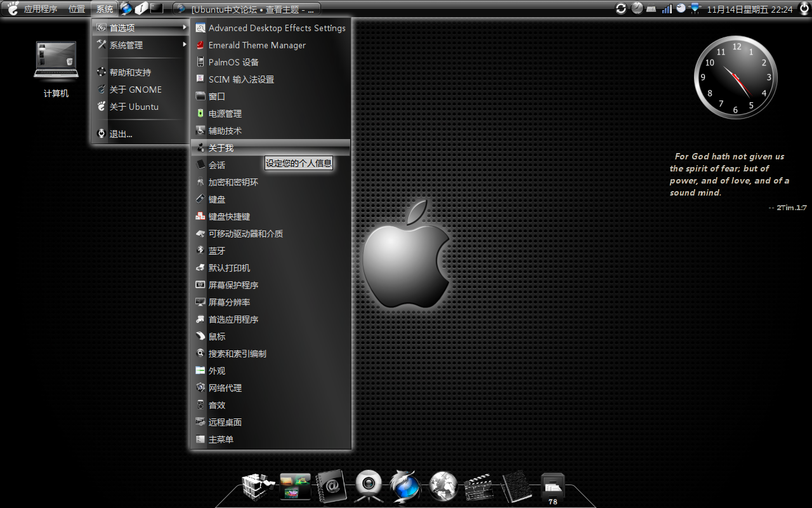Click the analog clock desktop widget
812x508 pixels.
coord(736,77)
